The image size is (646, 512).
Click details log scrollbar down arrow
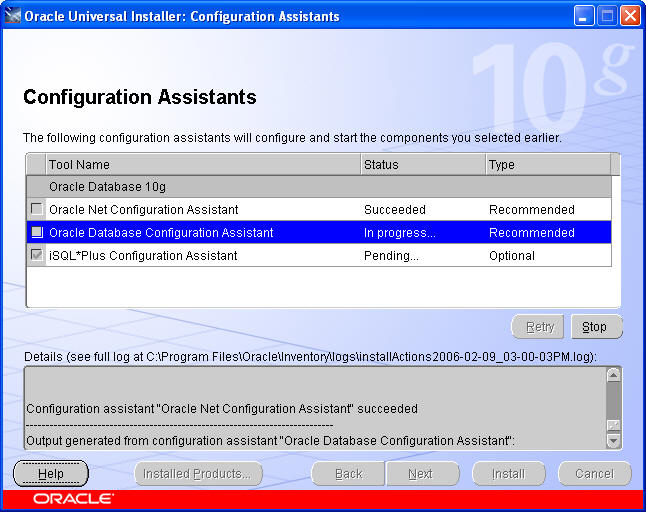pyautogui.click(x=613, y=441)
